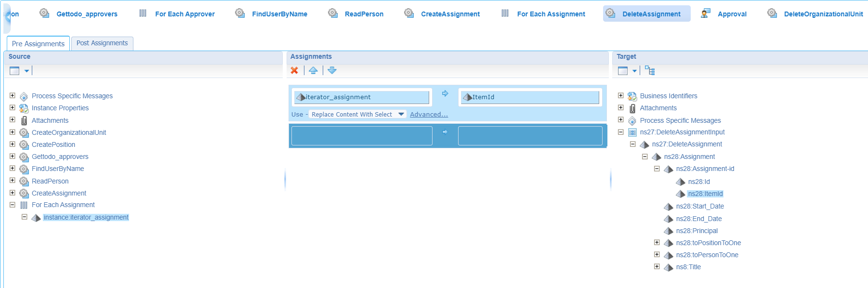Expand the ns28:toPositionToOne node
868x288 pixels.
pos(657,242)
